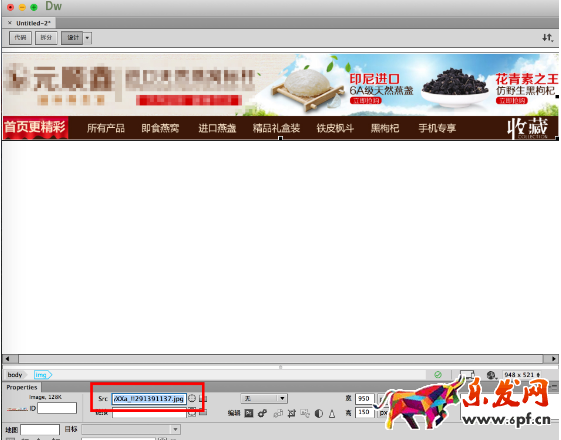Select the body tag in tag selector

15,375
